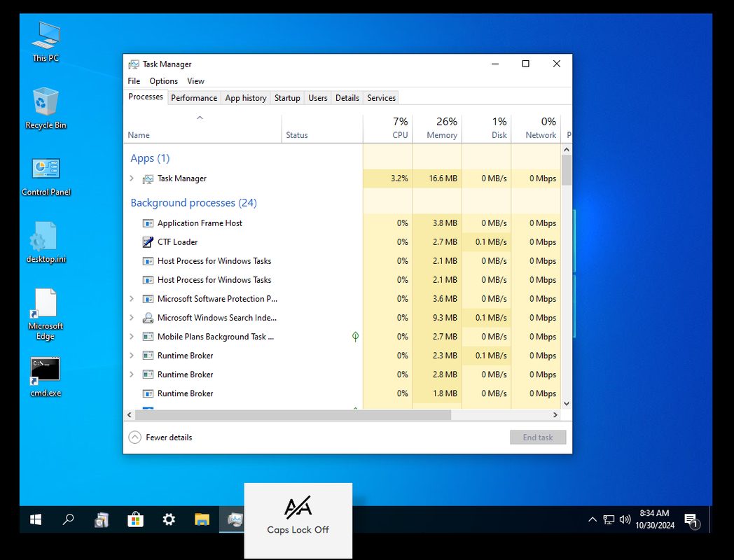Image resolution: width=734 pixels, height=560 pixels.
Task: Expand Microsoft Windows Search Indexer group
Action: tap(132, 318)
